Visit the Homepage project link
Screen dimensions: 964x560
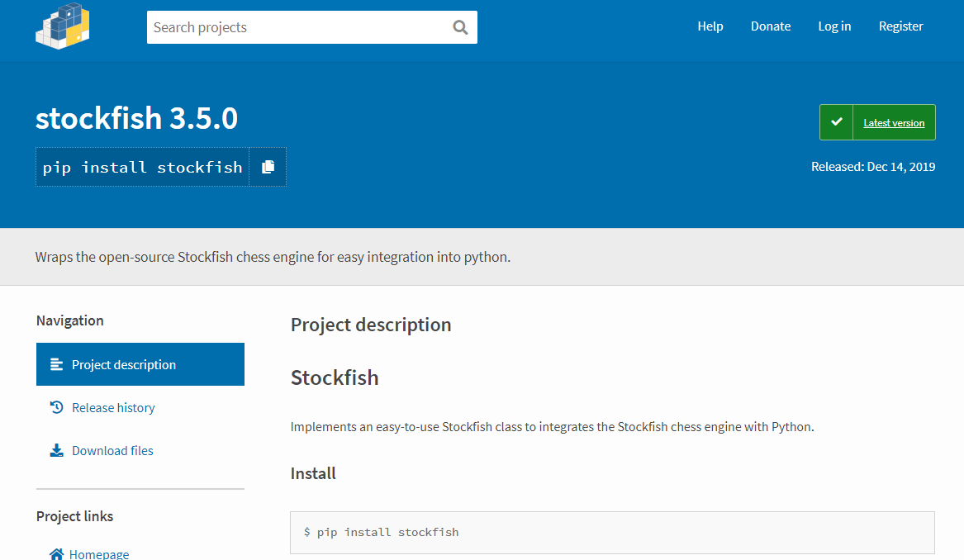[x=99, y=554]
